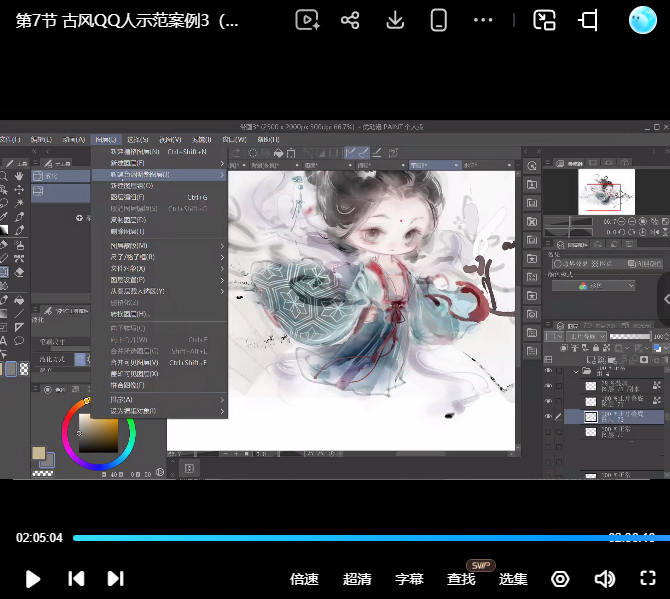This screenshot has height=599, width=670.
Task: Hide the layer folder using its eye icon
Action: pos(548,371)
